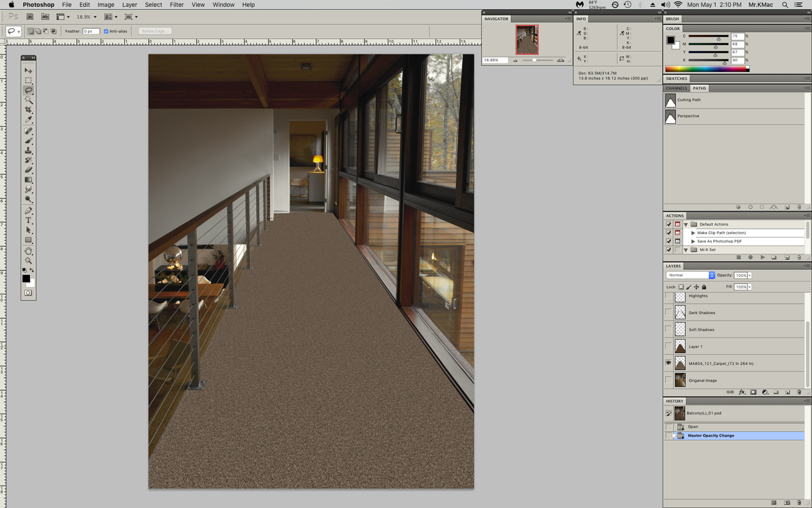Viewport: 812px width, 508px height.
Task: Pick the Eyedropper tool
Action: (28, 120)
